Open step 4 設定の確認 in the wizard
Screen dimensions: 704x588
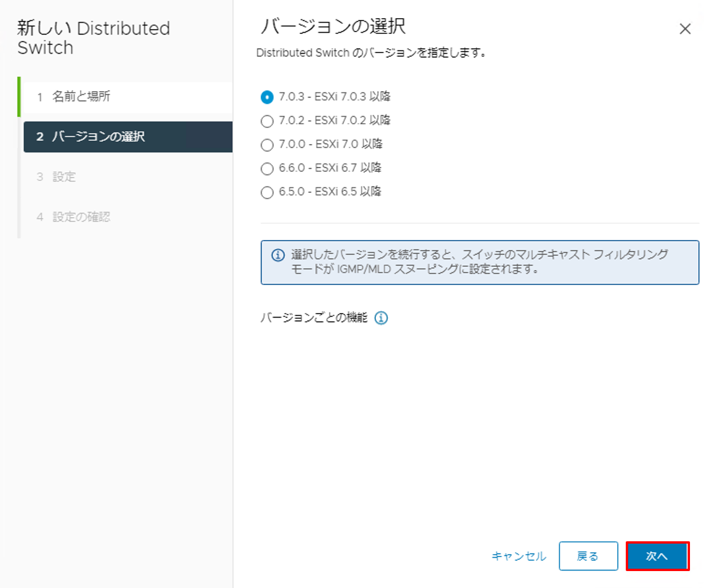tap(81, 217)
